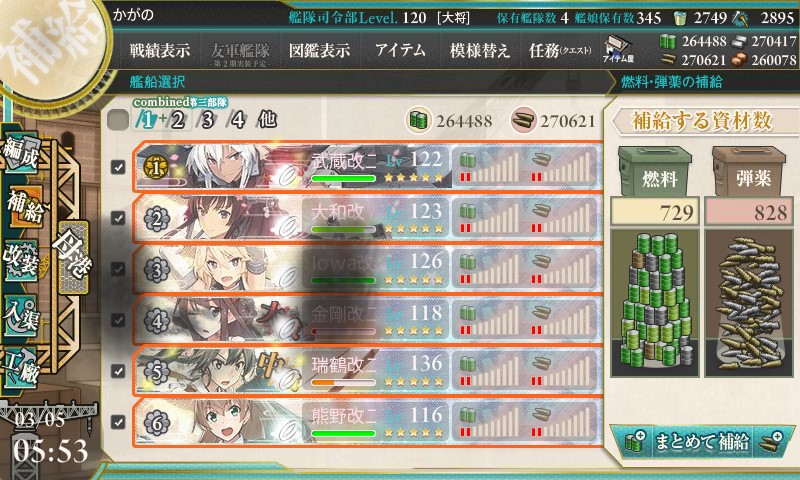Open the 任務(クエスト) quest menu

point(560,50)
